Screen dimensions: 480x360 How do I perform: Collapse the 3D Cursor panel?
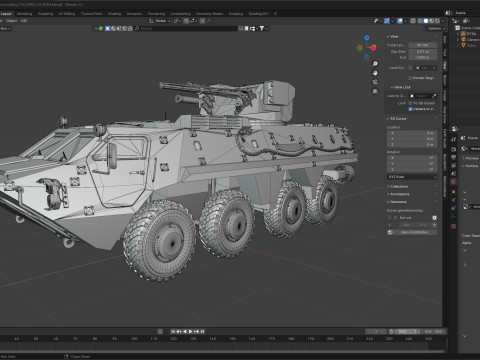tap(397, 119)
